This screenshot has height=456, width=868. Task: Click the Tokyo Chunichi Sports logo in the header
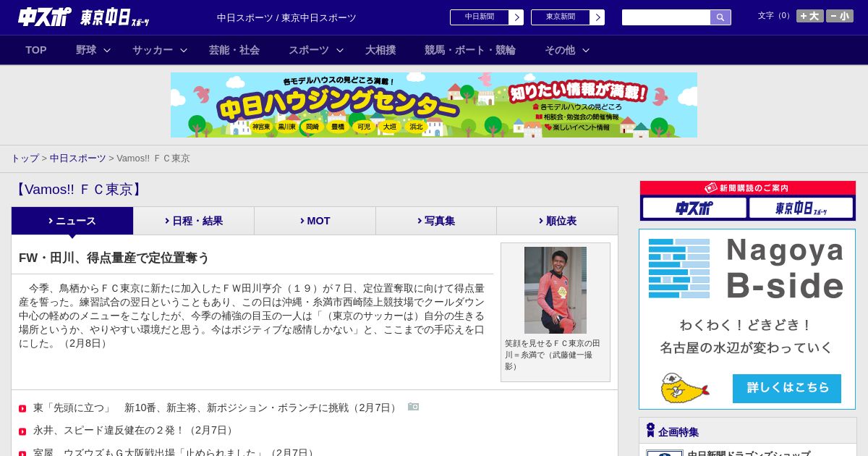pos(115,17)
